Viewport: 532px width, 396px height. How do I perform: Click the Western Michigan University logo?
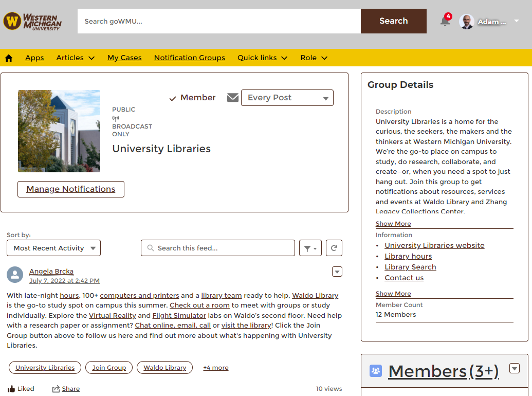click(32, 22)
